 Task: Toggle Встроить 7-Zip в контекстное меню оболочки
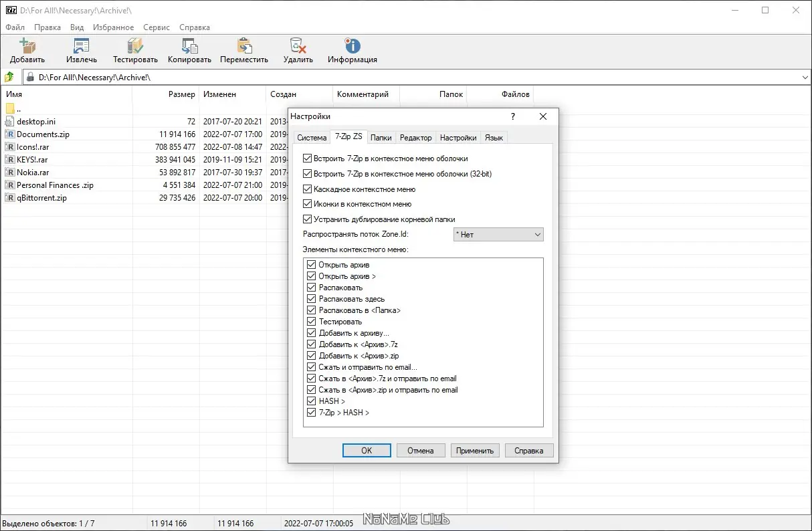click(308, 159)
